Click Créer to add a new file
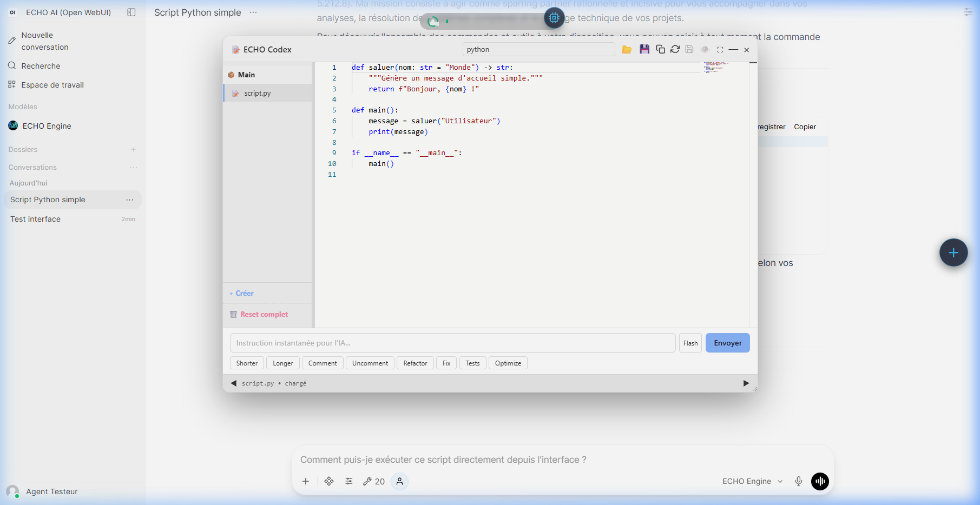Image resolution: width=980 pixels, height=505 pixels. click(x=241, y=293)
